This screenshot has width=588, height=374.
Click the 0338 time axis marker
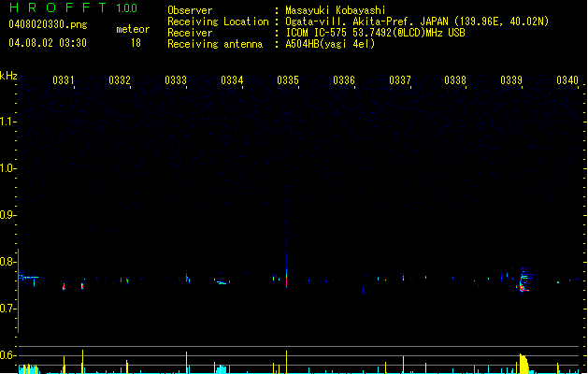coord(455,80)
